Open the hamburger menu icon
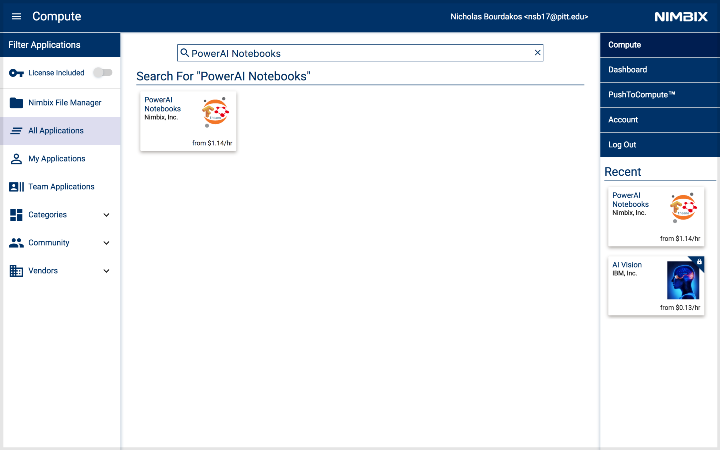The image size is (720, 450). [x=17, y=17]
